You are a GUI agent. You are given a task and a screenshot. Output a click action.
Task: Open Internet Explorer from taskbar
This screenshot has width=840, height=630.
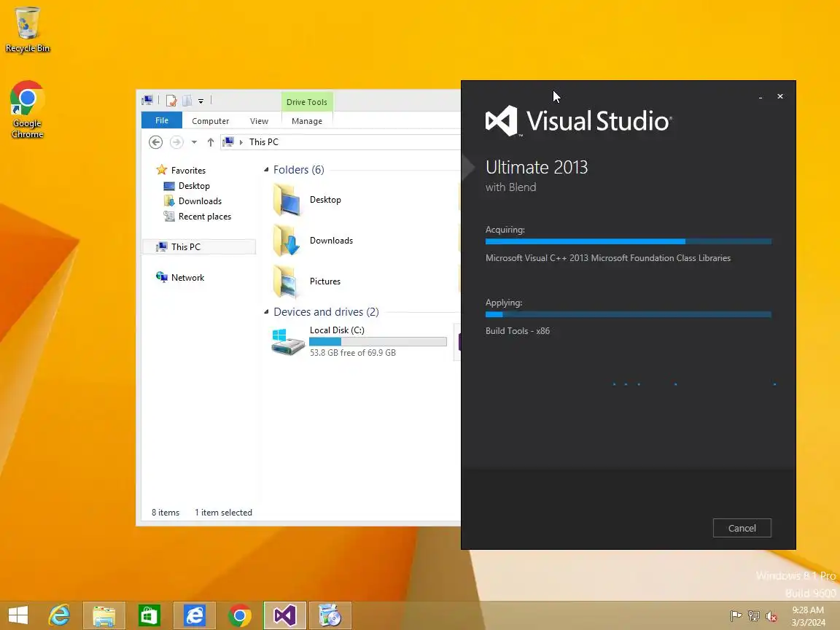[59, 615]
